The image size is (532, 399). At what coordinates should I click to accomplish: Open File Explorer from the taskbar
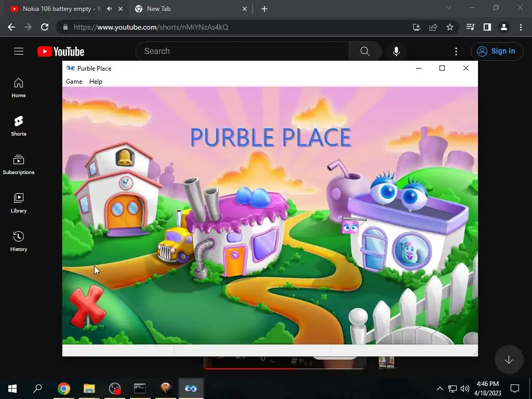(x=89, y=389)
